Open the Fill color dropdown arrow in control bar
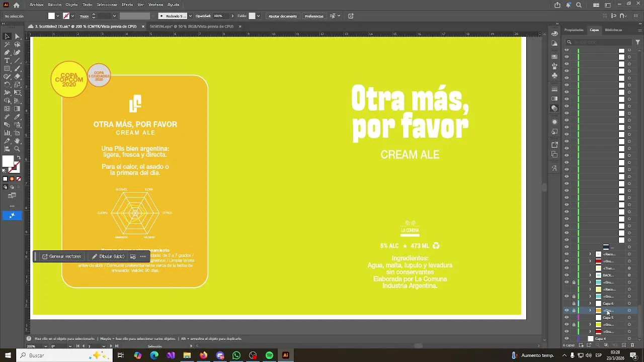644x362 pixels. click(58, 16)
